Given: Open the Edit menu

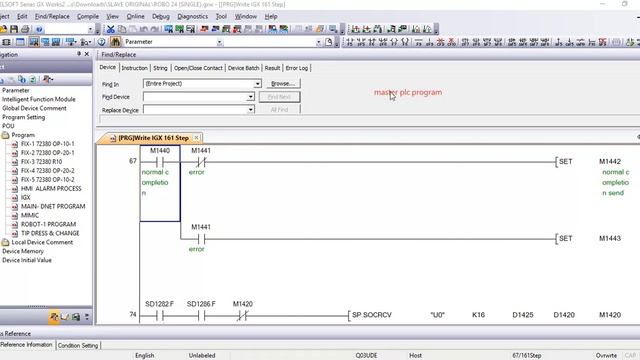Looking at the screenshot, I should point(22,16).
